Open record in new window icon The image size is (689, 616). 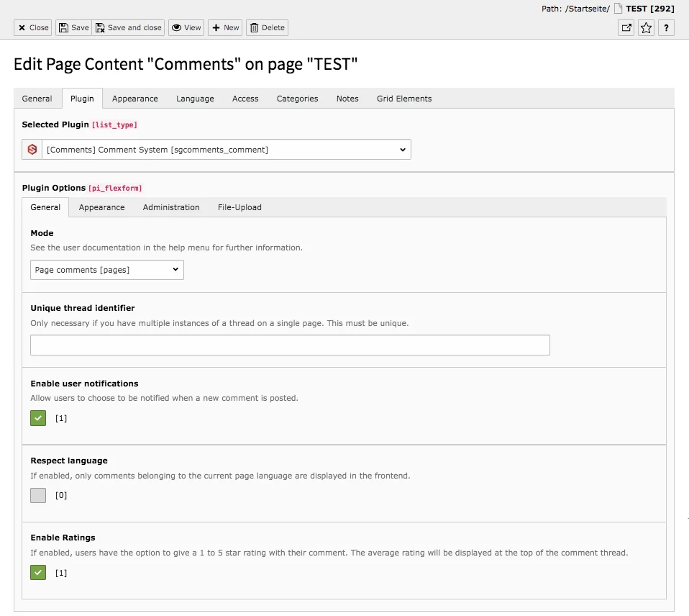pos(626,27)
